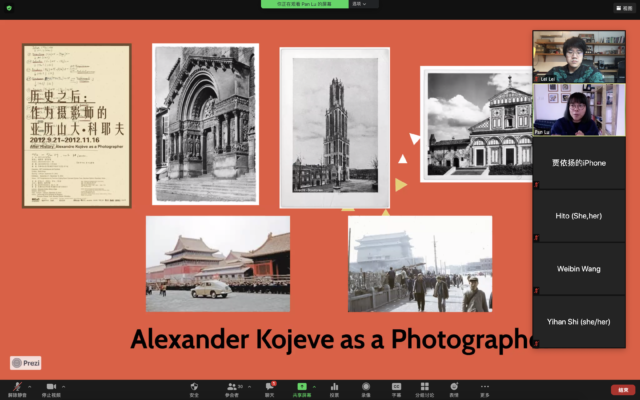Unmute the microphone in the toolbar
This screenshot has width=640, height=400.
(17, 386)
